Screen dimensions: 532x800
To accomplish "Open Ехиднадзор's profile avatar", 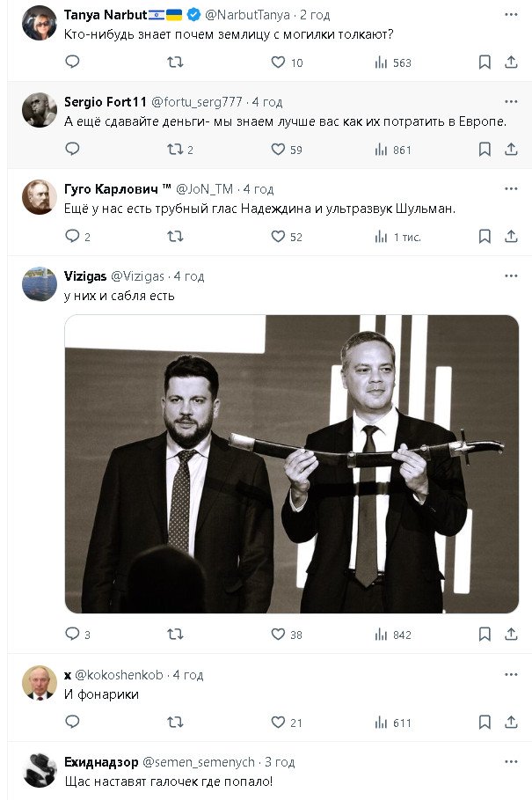I will point(40,770).
